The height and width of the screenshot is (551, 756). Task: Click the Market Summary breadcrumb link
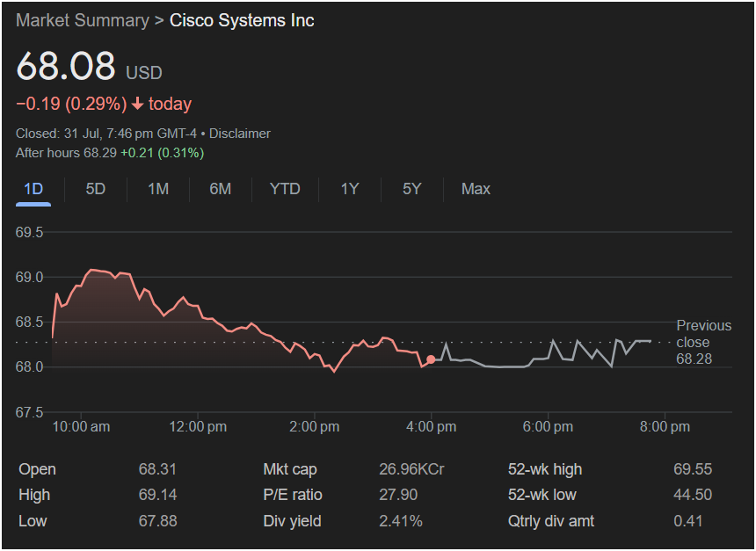pos(83,20)
